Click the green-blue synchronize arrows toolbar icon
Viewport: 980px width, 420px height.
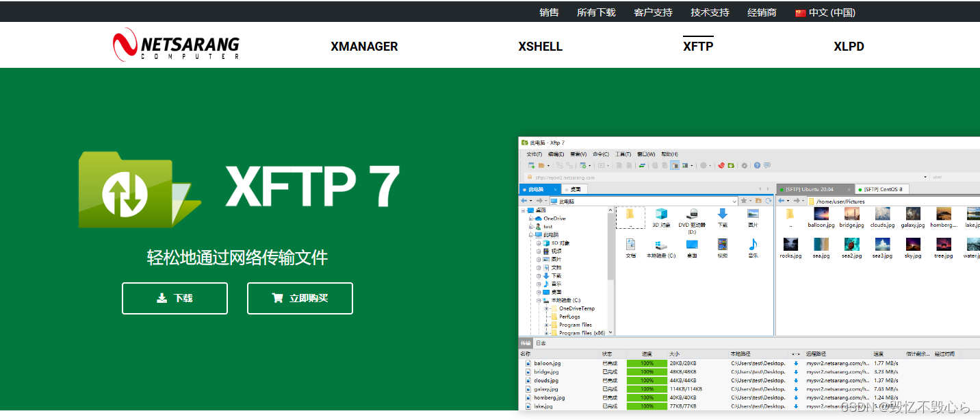point(642,165)
